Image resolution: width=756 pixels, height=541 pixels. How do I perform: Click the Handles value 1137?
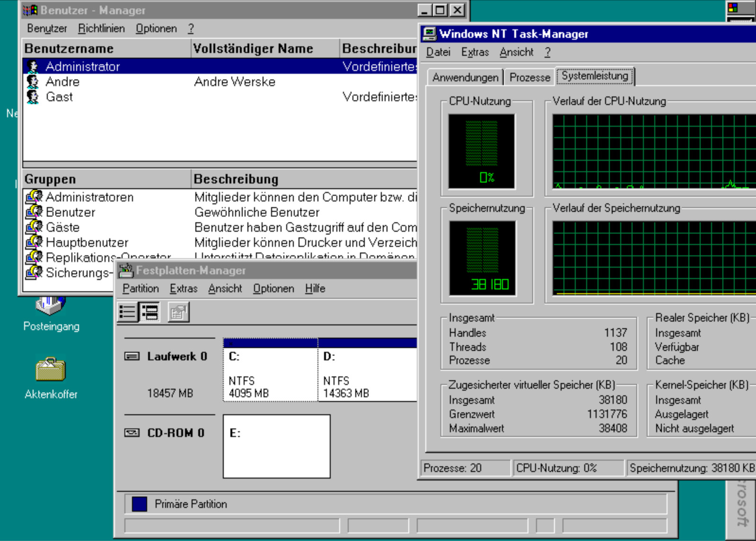click(x=615, y=333)
